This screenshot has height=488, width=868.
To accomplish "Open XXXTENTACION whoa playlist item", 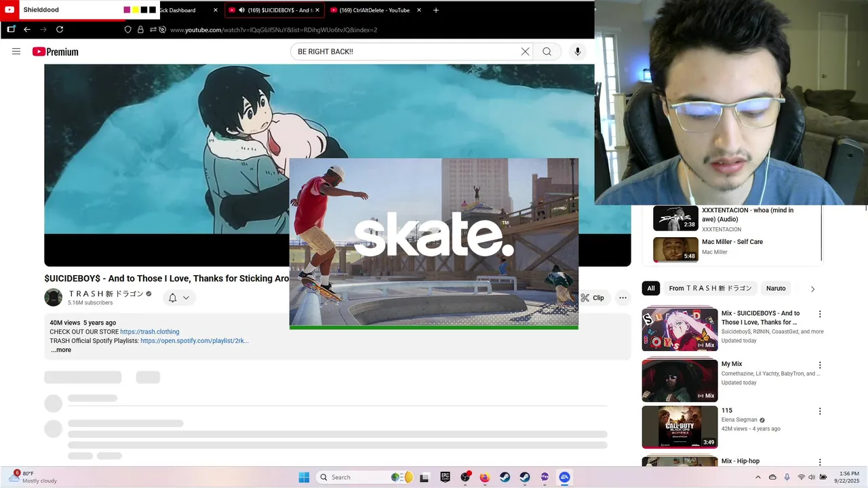I will (x=736, y=218).
